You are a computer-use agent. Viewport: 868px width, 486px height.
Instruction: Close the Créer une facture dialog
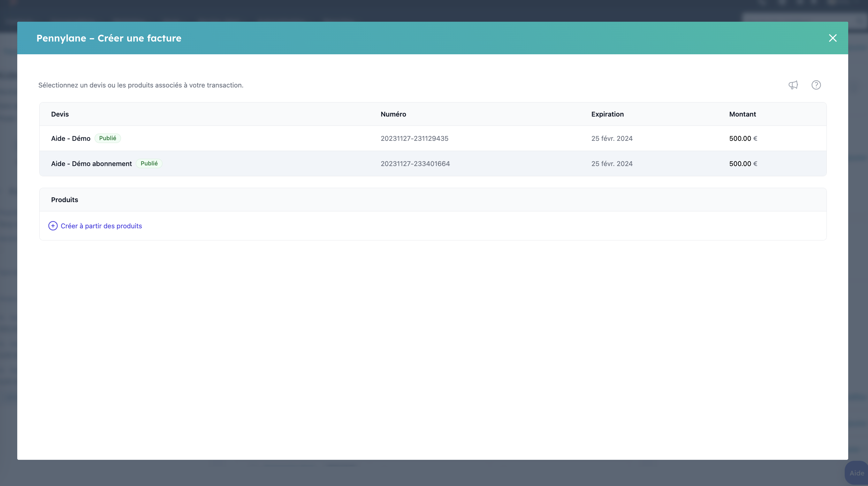pyautogui.click(x=833, y=38)
